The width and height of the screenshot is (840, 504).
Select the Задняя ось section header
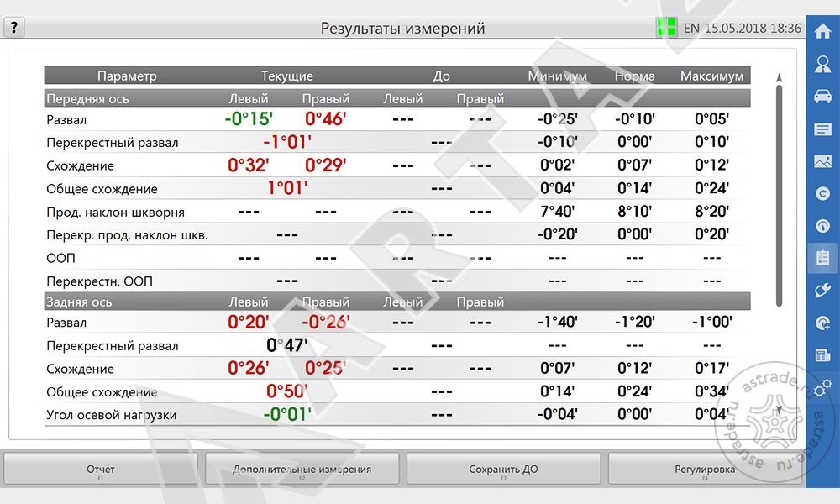(x=78, y=302)
